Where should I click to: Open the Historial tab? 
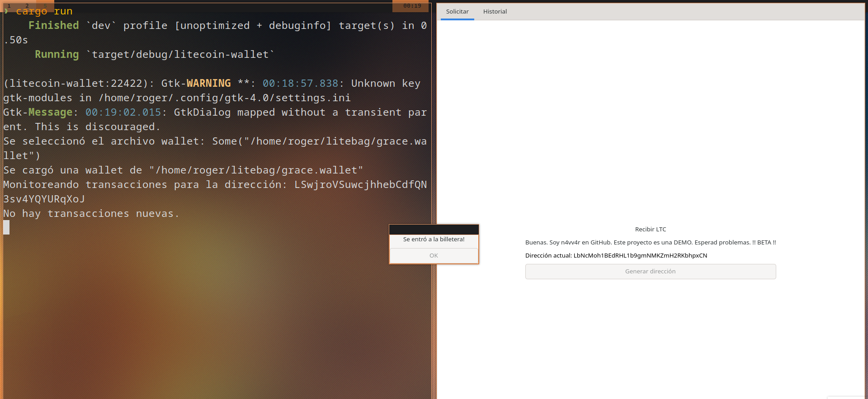[495, 12]
